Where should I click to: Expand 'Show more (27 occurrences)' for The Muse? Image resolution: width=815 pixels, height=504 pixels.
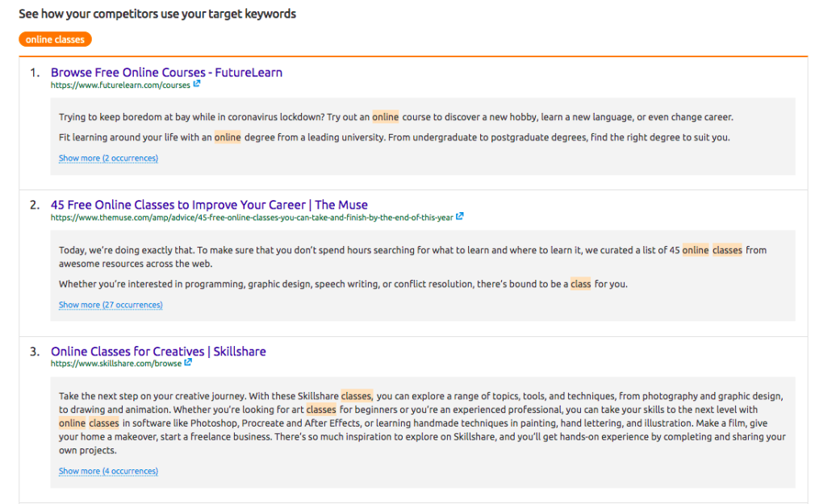[111, 305]
